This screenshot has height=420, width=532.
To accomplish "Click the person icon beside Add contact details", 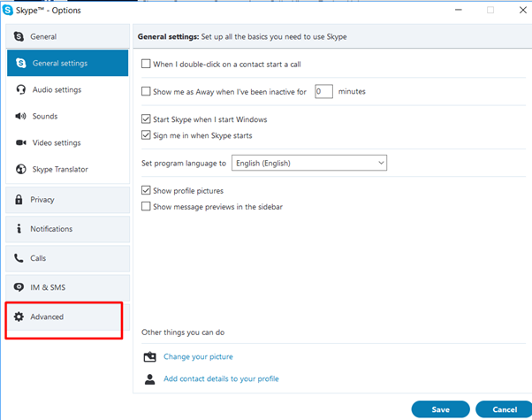I will (x=149, y=379).
